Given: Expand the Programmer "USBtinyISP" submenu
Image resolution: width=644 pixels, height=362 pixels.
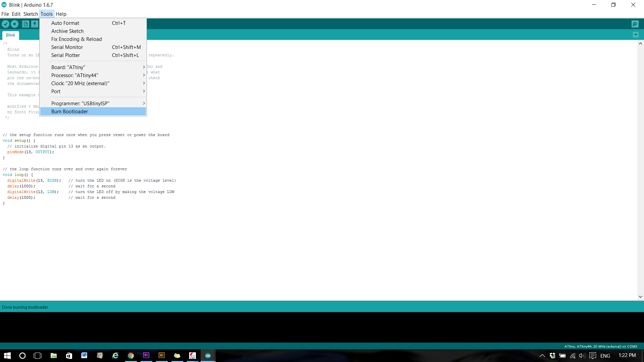Looking at the screenshot, I should [93, 104].
